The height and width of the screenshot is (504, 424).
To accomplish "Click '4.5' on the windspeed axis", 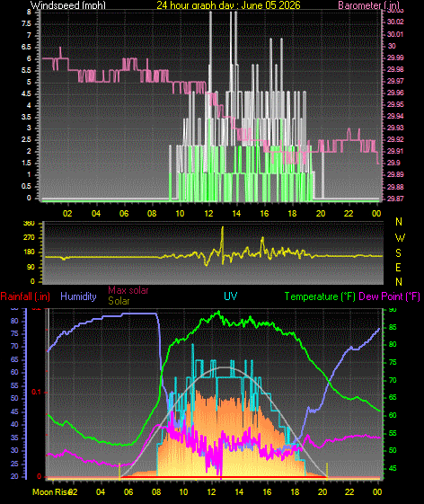I will point(26,93).
